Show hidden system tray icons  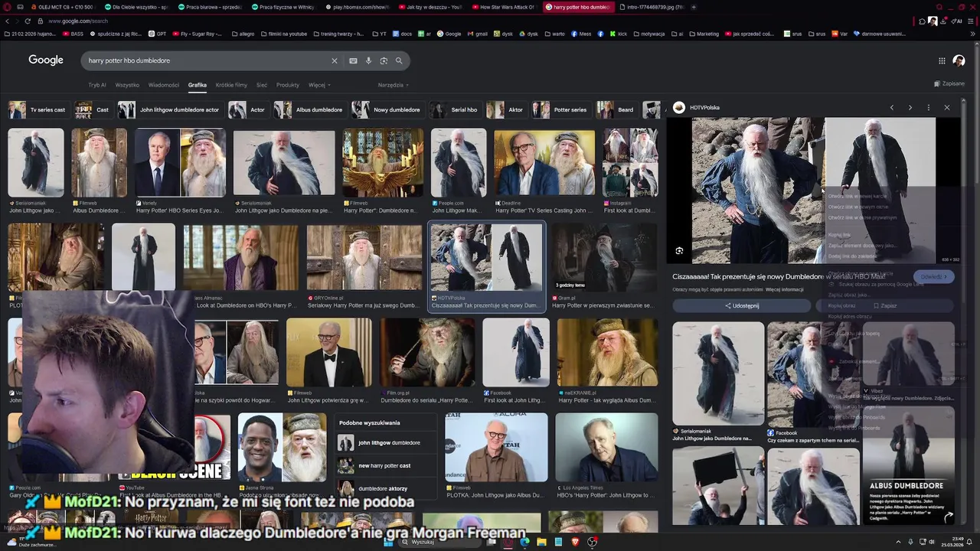[898, 542]
